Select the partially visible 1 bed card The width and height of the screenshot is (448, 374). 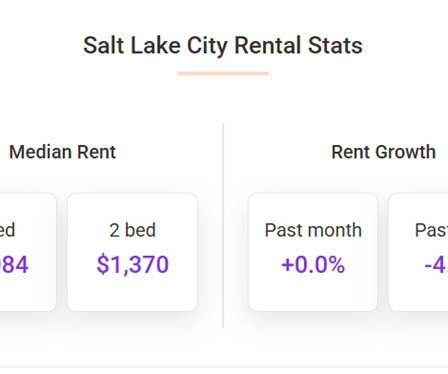28,252
